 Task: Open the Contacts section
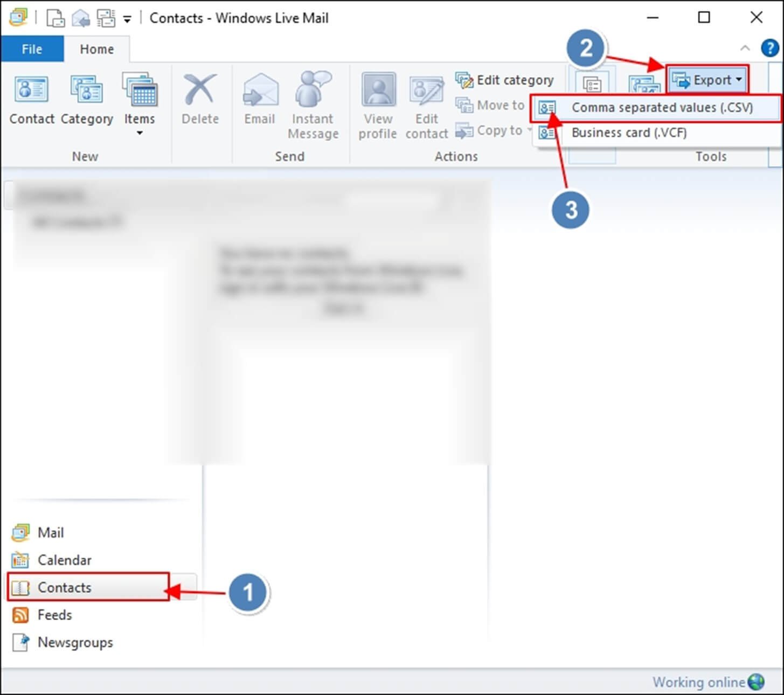(x=64, y=587)
